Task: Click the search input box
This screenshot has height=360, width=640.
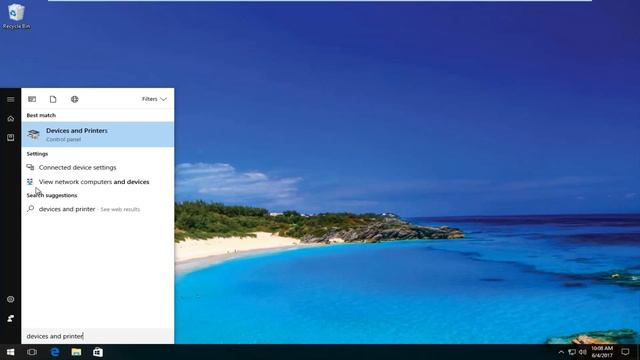Action: [98, 336]
